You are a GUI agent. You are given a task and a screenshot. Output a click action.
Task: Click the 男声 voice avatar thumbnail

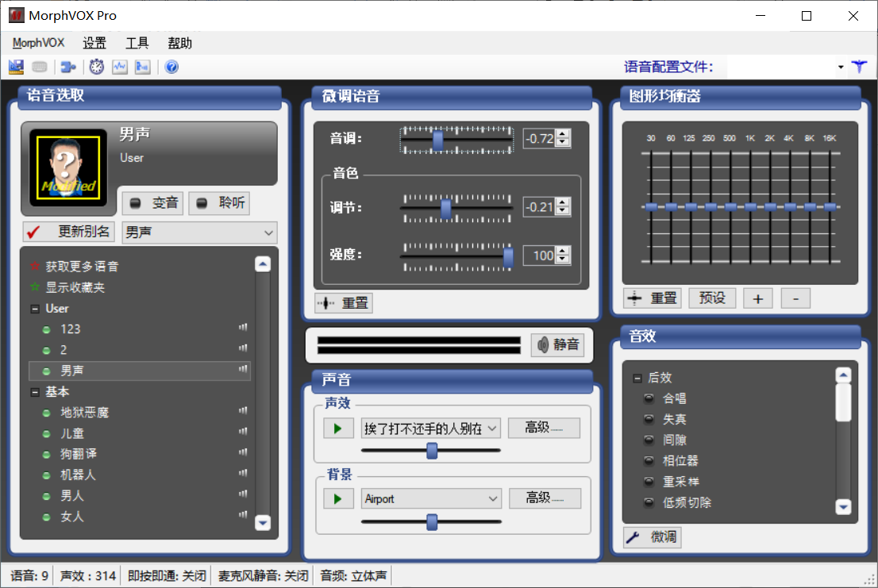tap(68, 168)
